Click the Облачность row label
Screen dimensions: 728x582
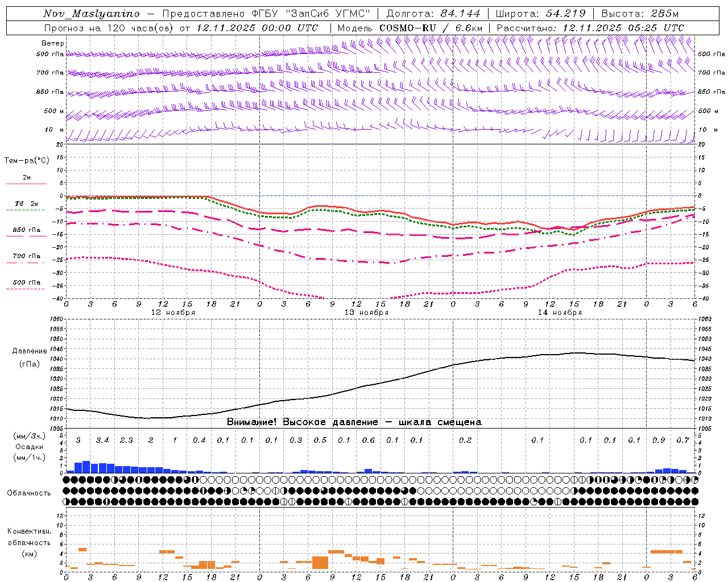pos(29,493)
